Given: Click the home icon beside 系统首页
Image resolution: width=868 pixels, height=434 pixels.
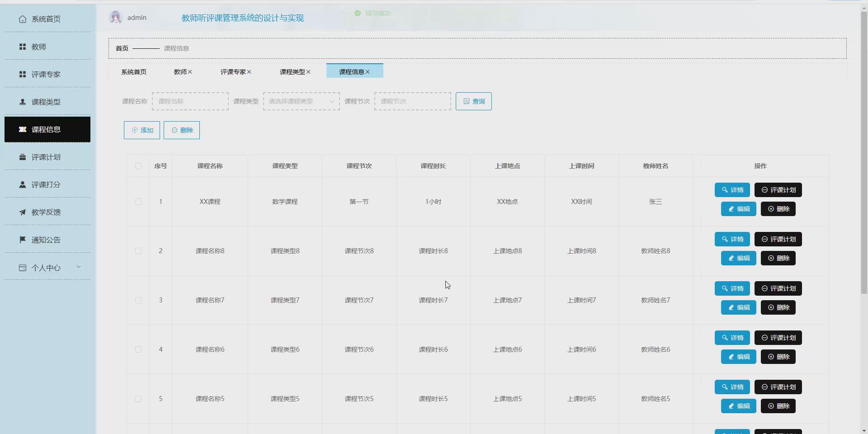Looking at the screenshot, I should [23, 19].
